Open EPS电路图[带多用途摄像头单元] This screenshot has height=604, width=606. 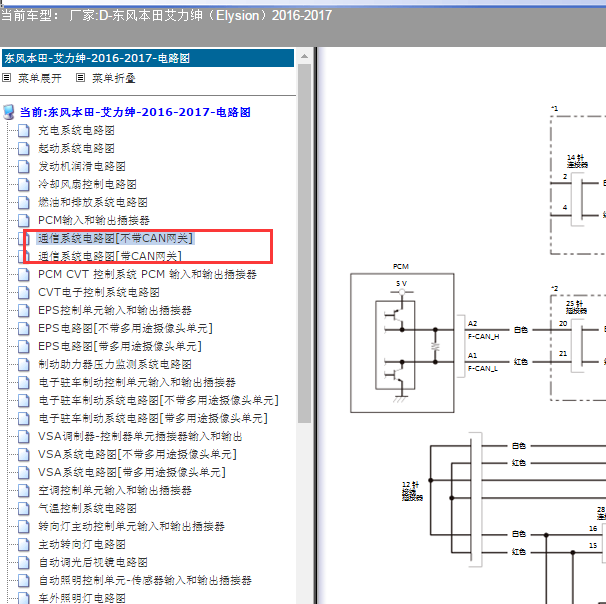click(120, 346)
